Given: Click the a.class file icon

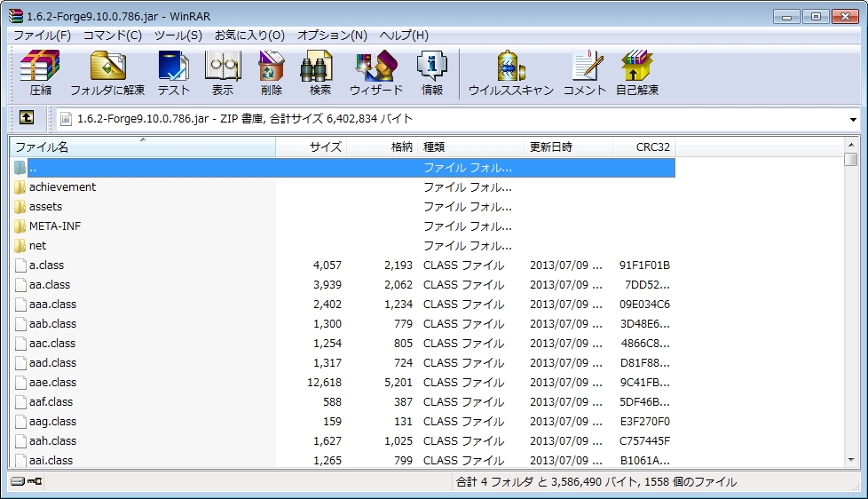Looking at the screenshot, I should click(x=21, y=265).
